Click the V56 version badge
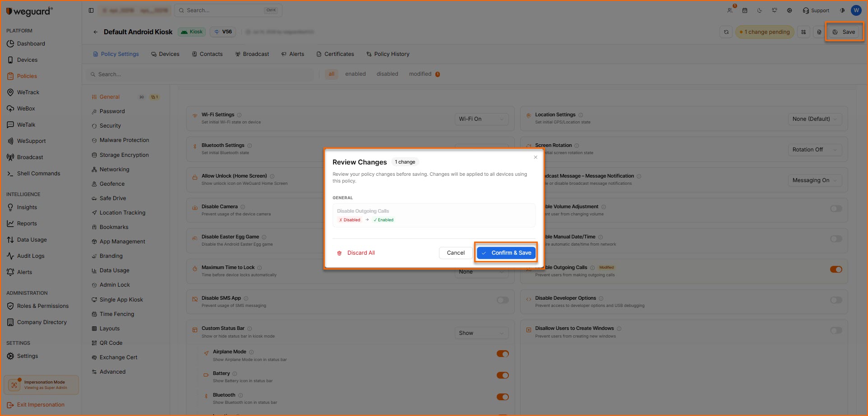 pos(223,32)
